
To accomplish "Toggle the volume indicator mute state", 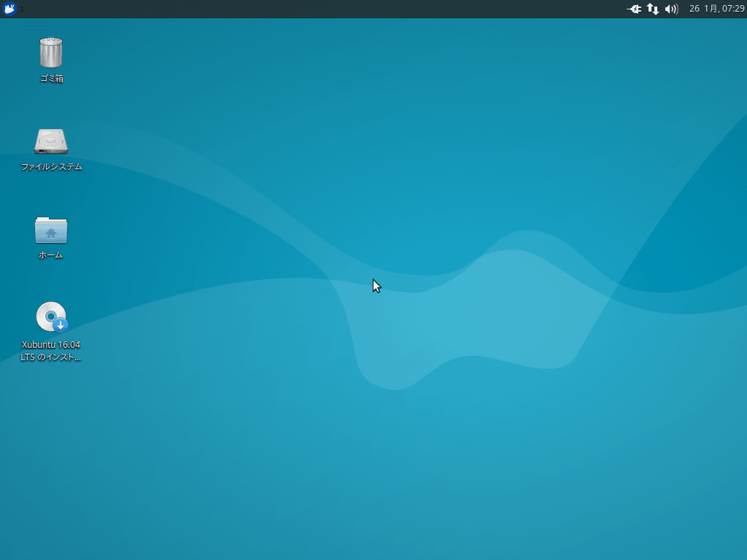I will click(x=671, y=9).
